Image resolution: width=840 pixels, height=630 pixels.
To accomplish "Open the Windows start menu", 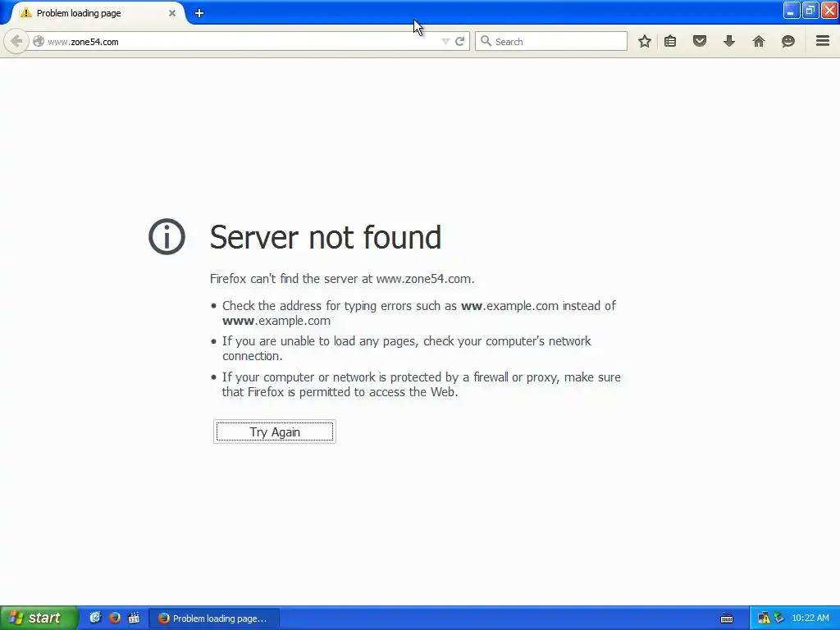I will [38, 618].
